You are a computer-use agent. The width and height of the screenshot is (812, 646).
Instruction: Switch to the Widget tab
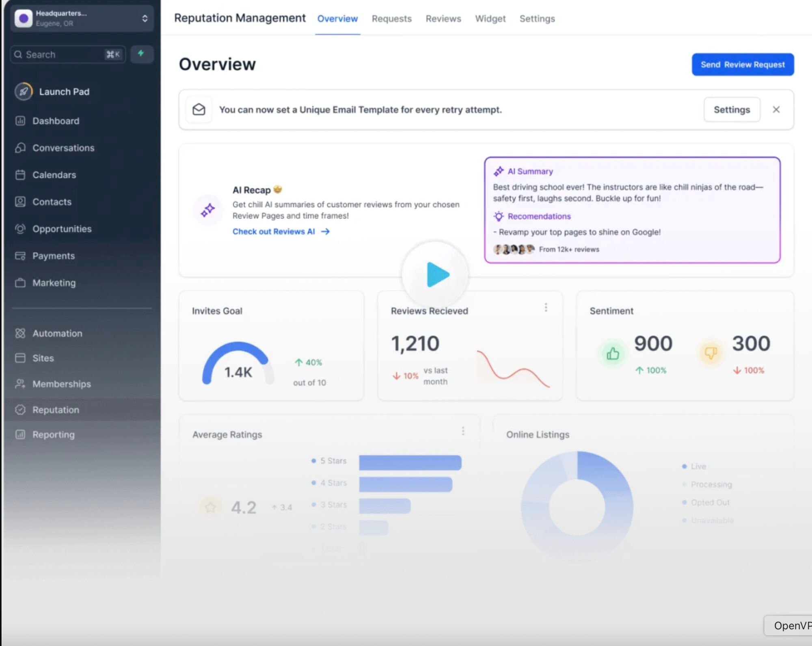(x=490, y=19)
